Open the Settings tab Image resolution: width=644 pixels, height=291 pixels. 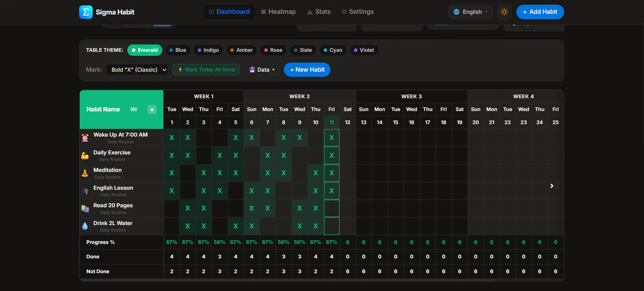(358, 12)
